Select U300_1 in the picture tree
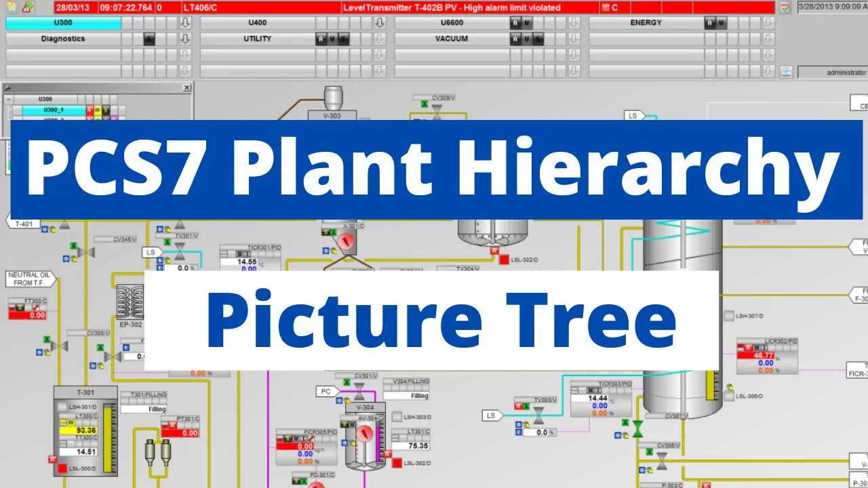The image size is (868, 488). pyautogui.click(x=54, y=110)
